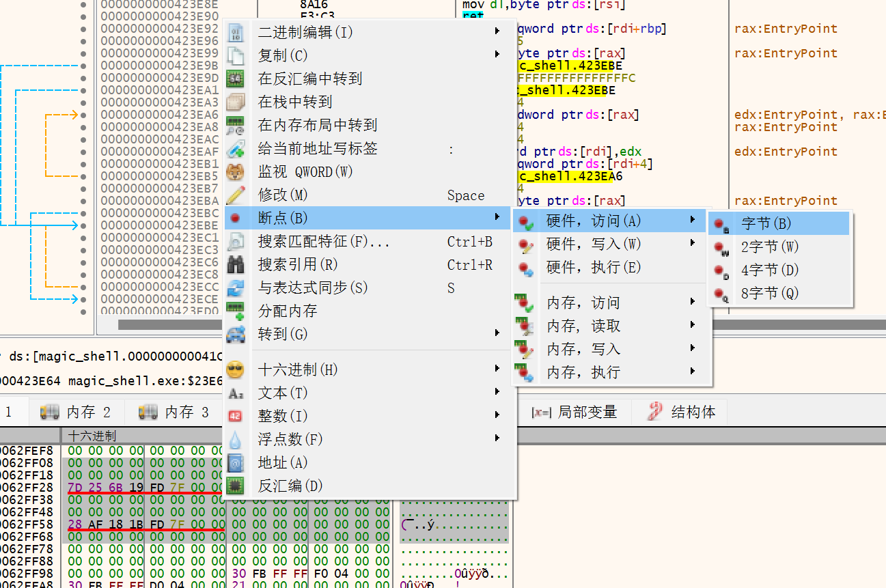Click the breakpoint icon beside 字节(B)
This screenshot has width=886, height=588.
click(722, 224)
